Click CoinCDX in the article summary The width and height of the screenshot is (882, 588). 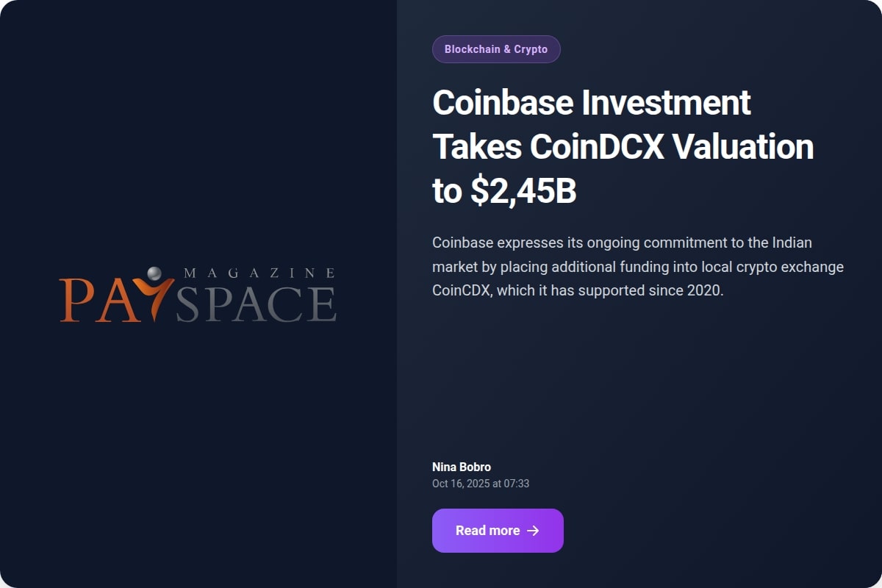463,290
